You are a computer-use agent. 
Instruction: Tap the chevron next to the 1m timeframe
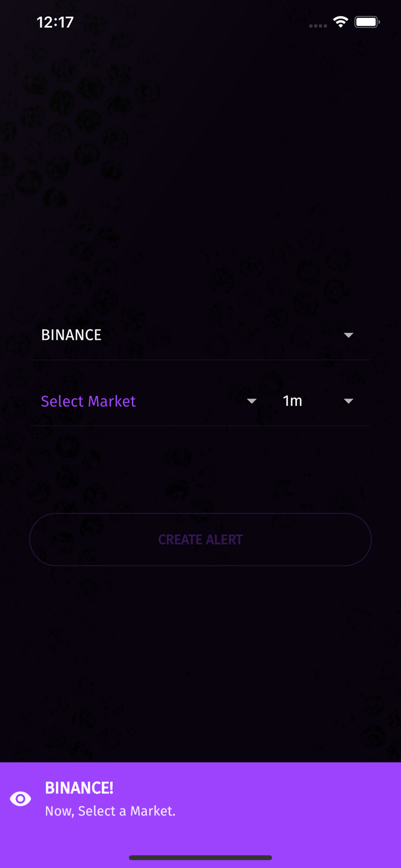pyautogui.click(x=348, y=401)
